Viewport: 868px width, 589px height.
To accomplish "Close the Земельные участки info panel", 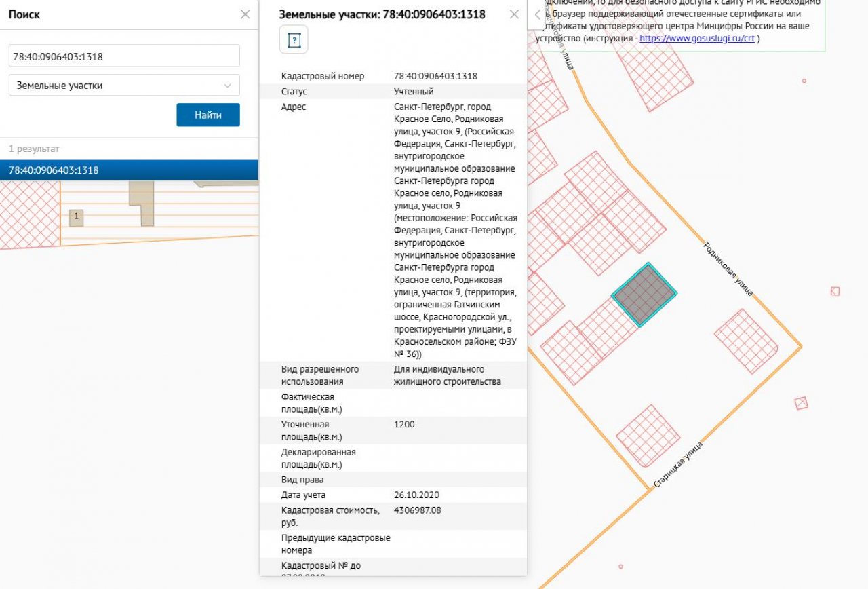I will (514, 14).
